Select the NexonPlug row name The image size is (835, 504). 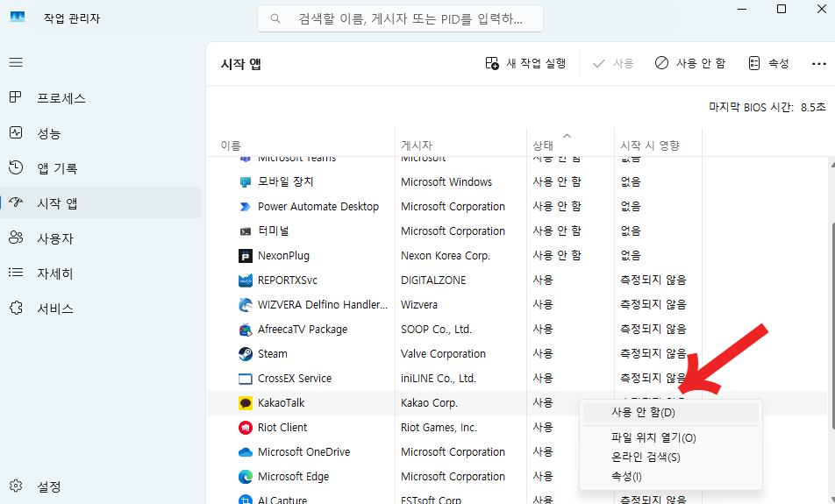tap(283, 255)
